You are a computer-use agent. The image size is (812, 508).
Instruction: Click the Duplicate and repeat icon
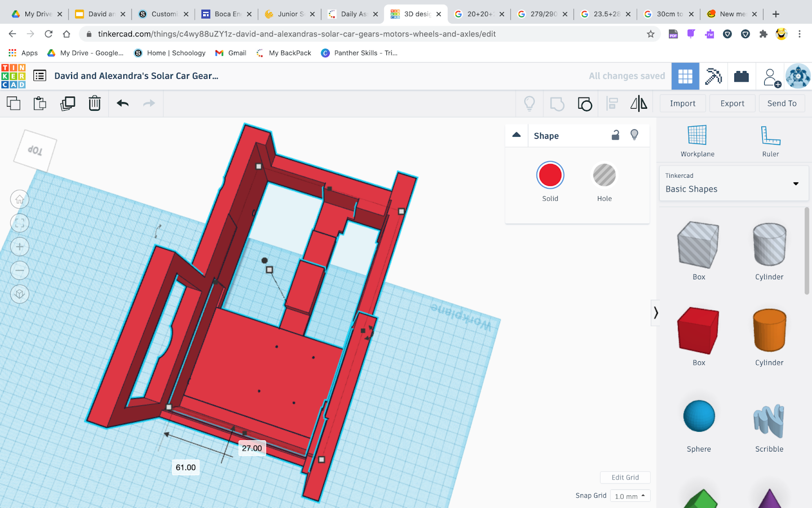click(67, 104)
